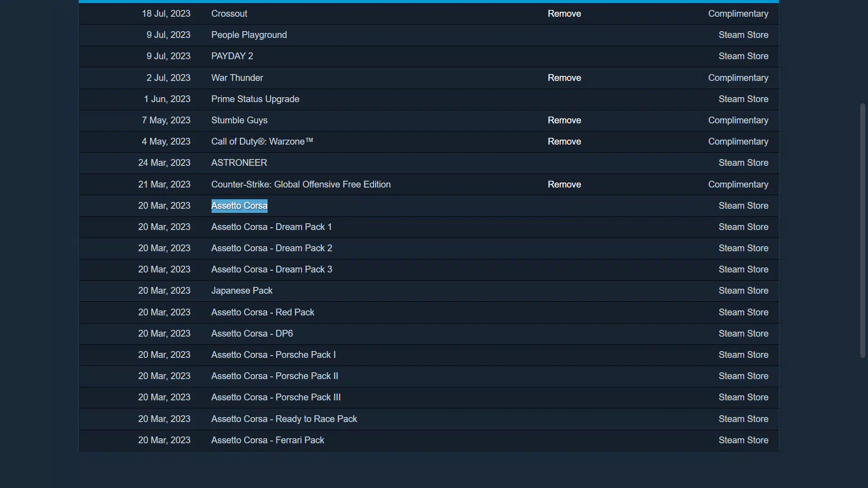Click Steam Store in the Japanese Pack row
The height and width of the screenshot is (488, 868).
(x=744, y=291)
